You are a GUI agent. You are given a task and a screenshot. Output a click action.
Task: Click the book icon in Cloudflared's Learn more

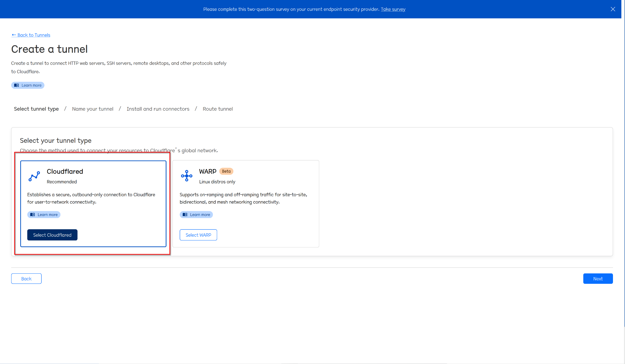point(32,215)
